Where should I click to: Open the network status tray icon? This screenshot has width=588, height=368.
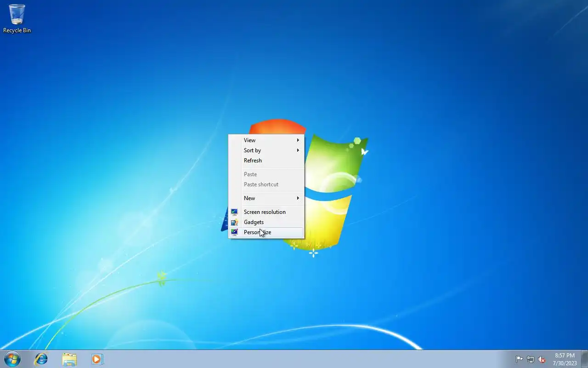point(531,359)
